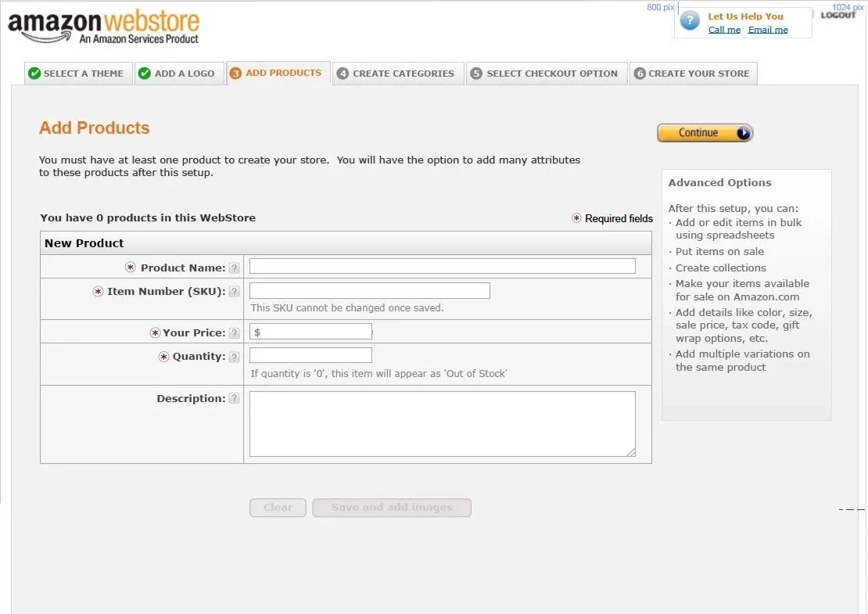Click the '1024 pix' marker label

pyautogui.click(x=848, y=7)
